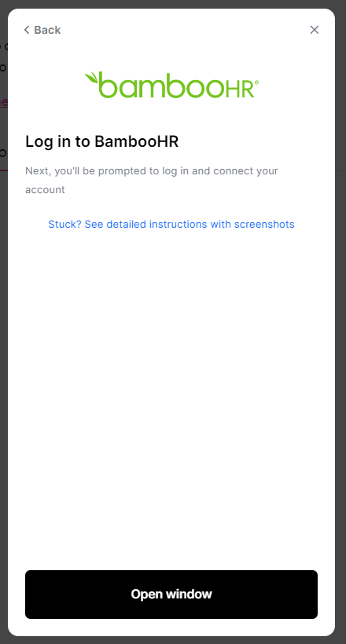
Task: Click the BambooHR logo wordmark
Action: pos(171,85)
